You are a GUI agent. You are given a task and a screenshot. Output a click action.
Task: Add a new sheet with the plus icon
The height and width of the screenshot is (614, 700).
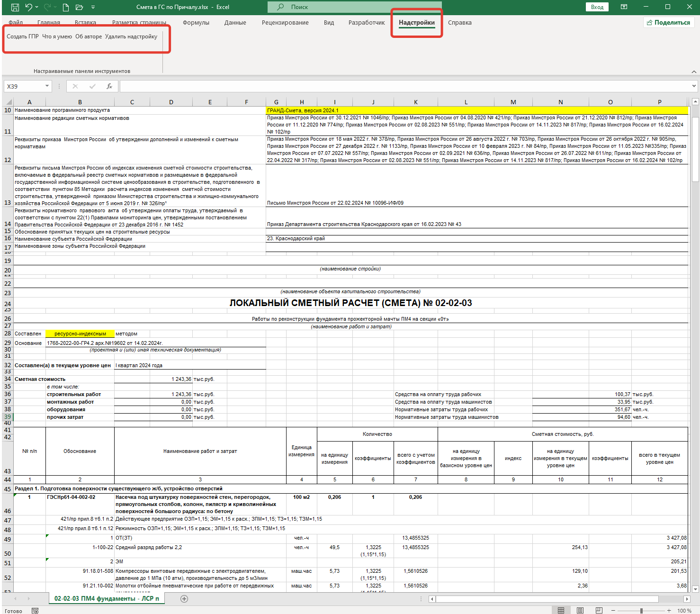pos(184,599)
